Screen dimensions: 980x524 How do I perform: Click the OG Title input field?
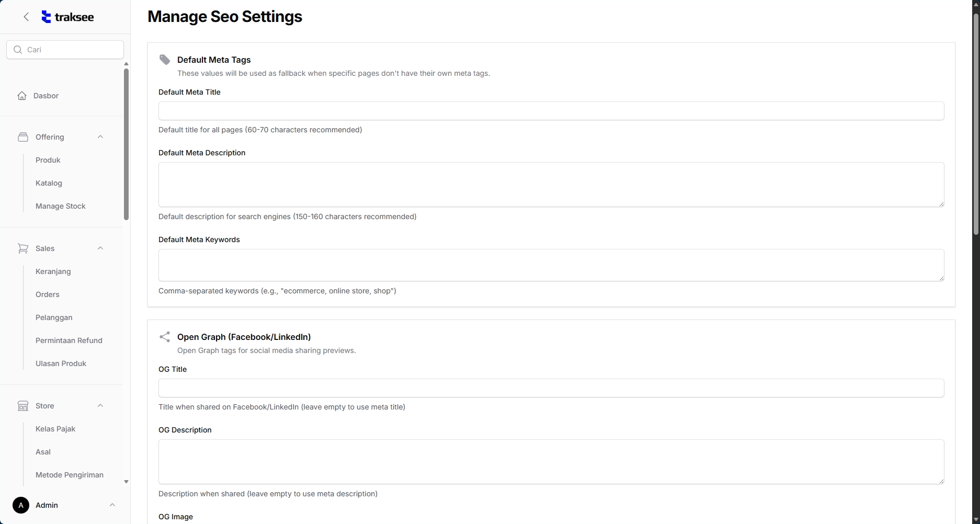(551, 388)
